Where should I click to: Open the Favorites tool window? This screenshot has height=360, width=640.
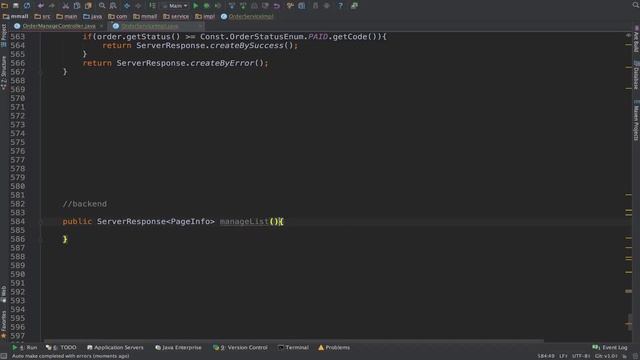[x=4, y=324]
